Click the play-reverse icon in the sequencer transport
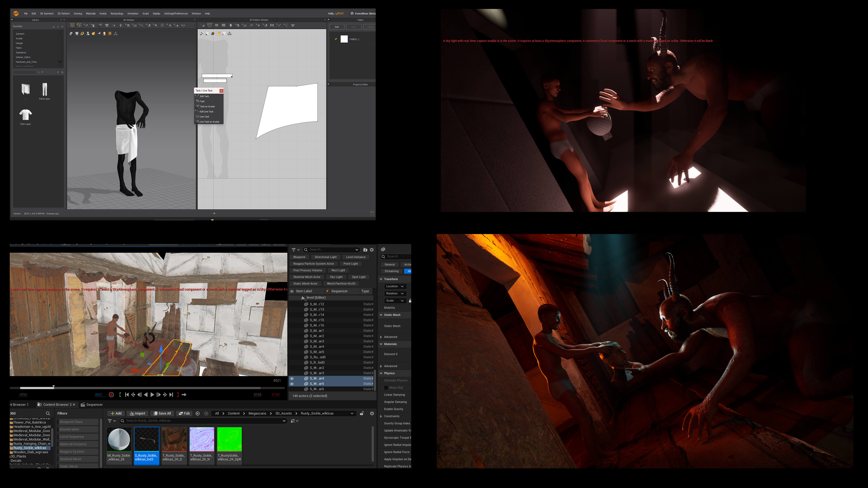This screenshot has height=488, width=868. [x=146, y=395]
